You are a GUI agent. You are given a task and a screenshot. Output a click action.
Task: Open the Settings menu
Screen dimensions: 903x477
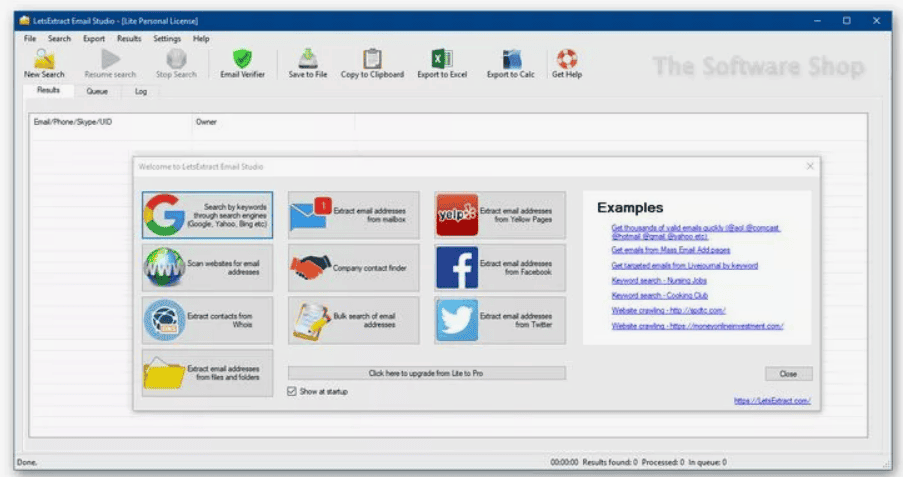(167, 39)
